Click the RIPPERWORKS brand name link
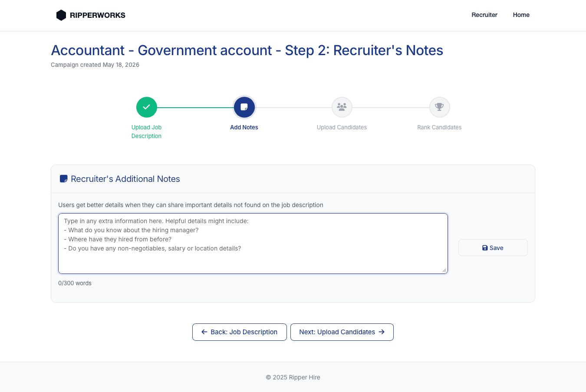The width and height of the screenshot is (586, 392). tap(98, 15)
